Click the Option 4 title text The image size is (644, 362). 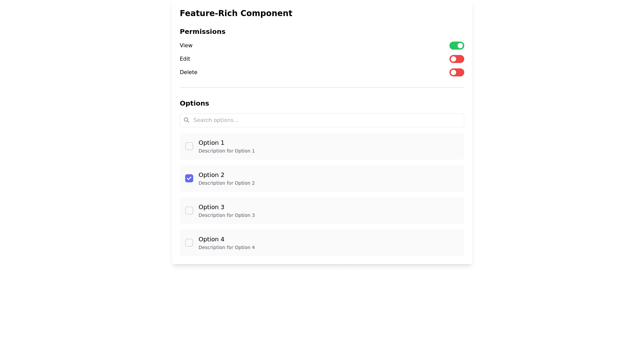211,239
